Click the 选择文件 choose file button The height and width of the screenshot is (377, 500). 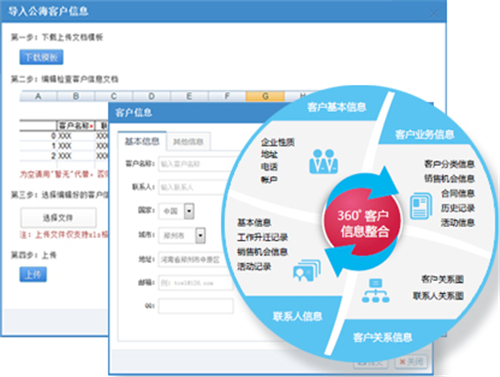tap(58, 218)
